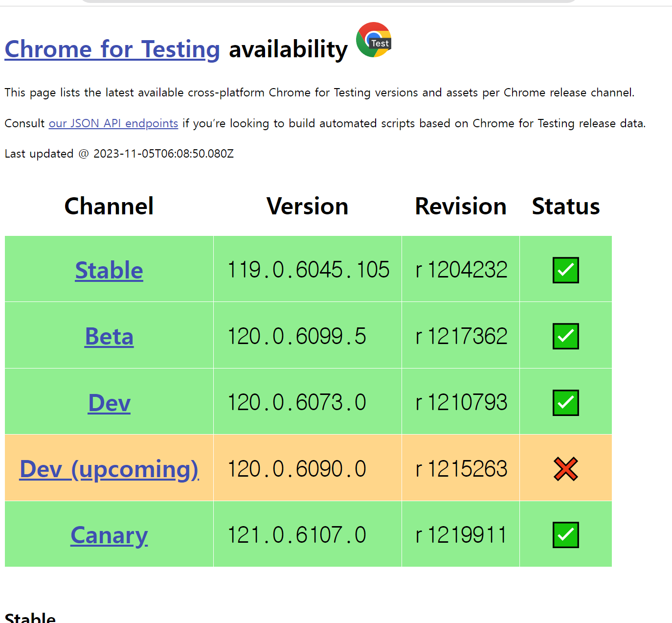The width and height of the screenshot is (672, 623).
Task: Click the 'availability' heading word
Action: click(289, 49)
